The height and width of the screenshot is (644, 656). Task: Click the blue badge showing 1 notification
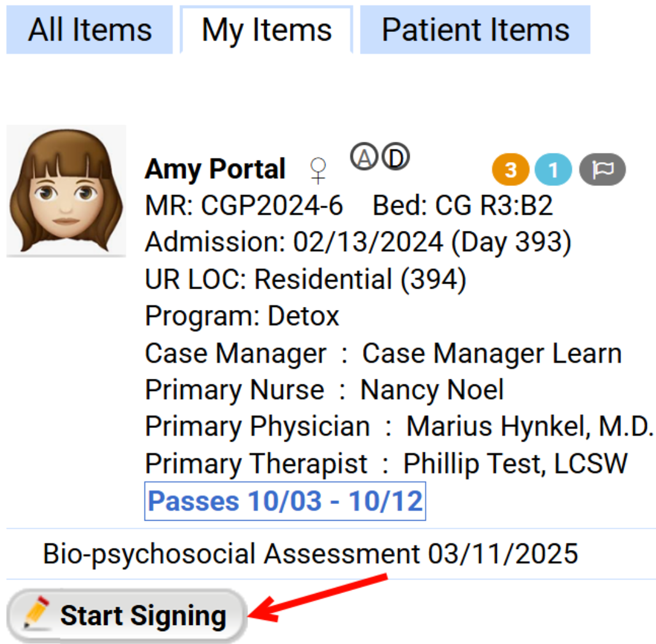click(552, 170)
